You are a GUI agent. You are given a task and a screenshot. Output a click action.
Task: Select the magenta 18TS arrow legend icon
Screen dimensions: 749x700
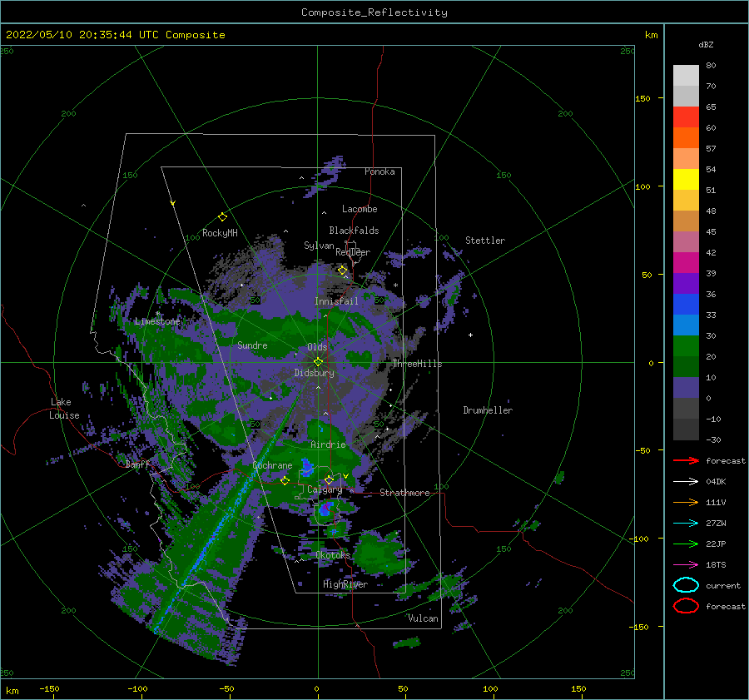[x=686, y=565]
